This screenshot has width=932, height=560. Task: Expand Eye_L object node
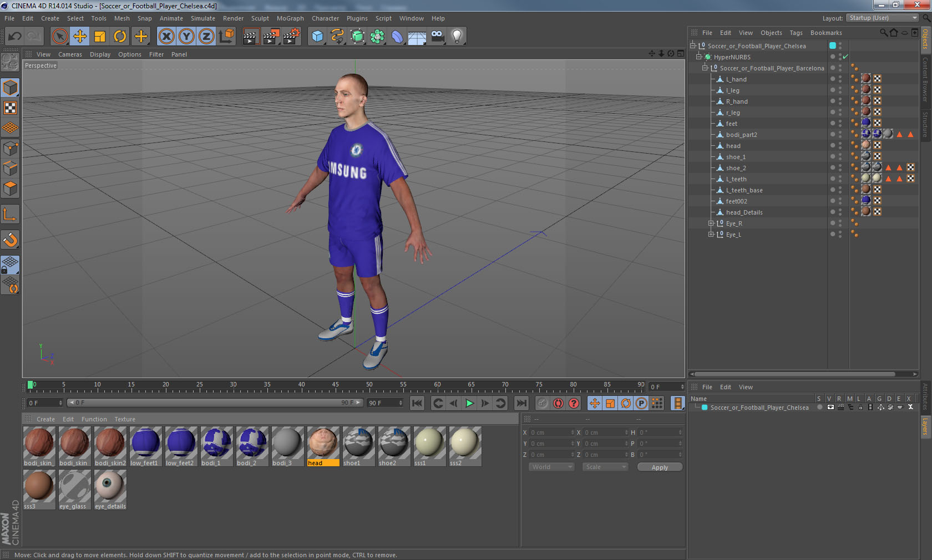(x=711, y=234)
